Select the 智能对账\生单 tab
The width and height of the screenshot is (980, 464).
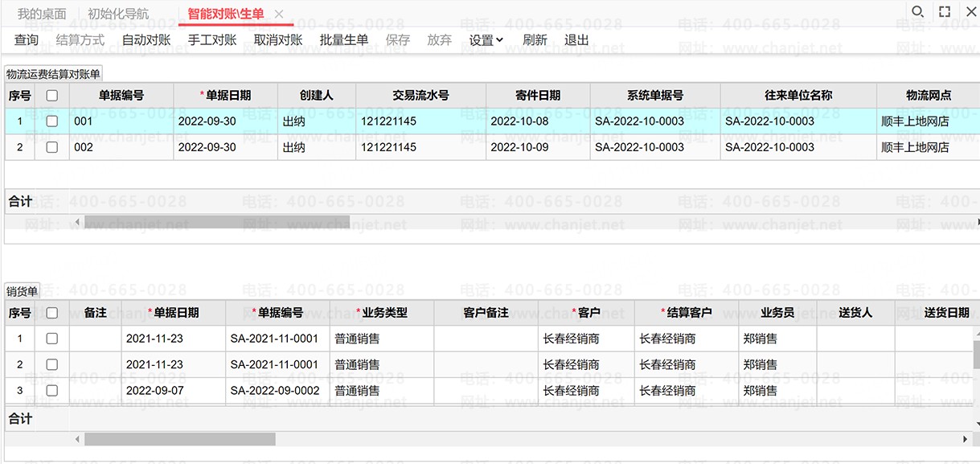225,14
